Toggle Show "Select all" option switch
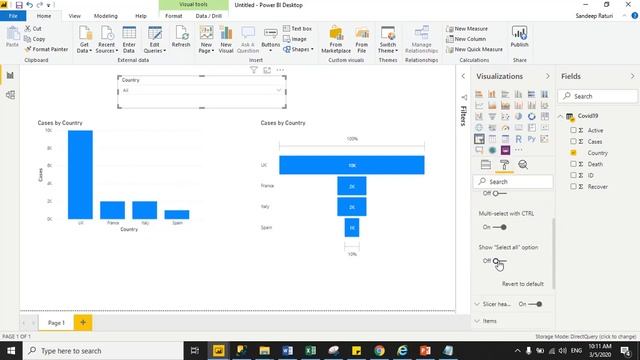The height and width of the screenshot is (360, 640). click(499, 261)
